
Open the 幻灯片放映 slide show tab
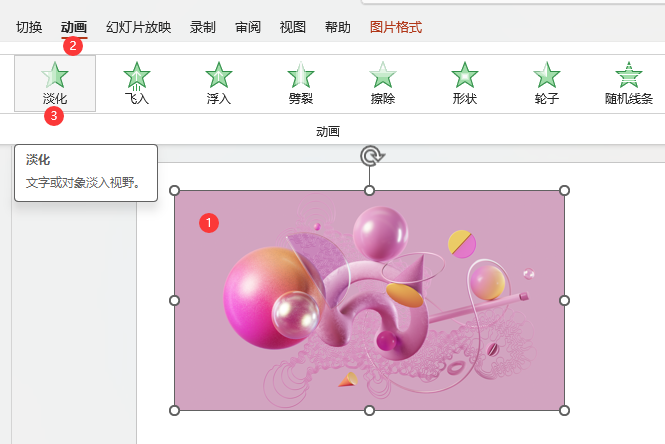[138, 27]
